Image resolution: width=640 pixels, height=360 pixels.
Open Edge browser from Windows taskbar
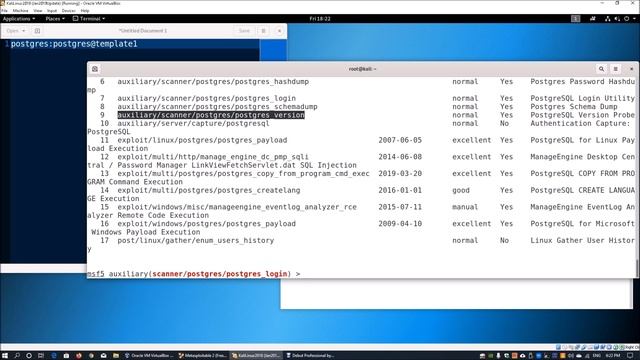pyautogui.click(x=54, y=356)
